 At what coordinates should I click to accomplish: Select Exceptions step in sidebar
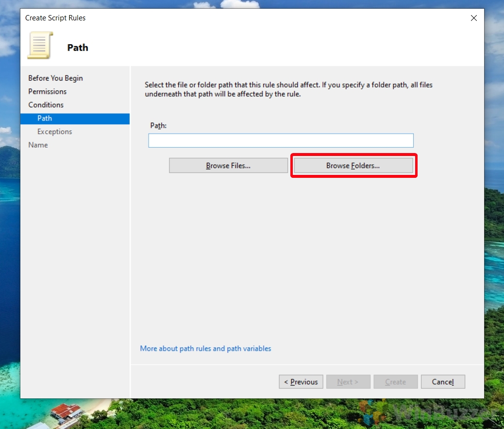point(55,132)
